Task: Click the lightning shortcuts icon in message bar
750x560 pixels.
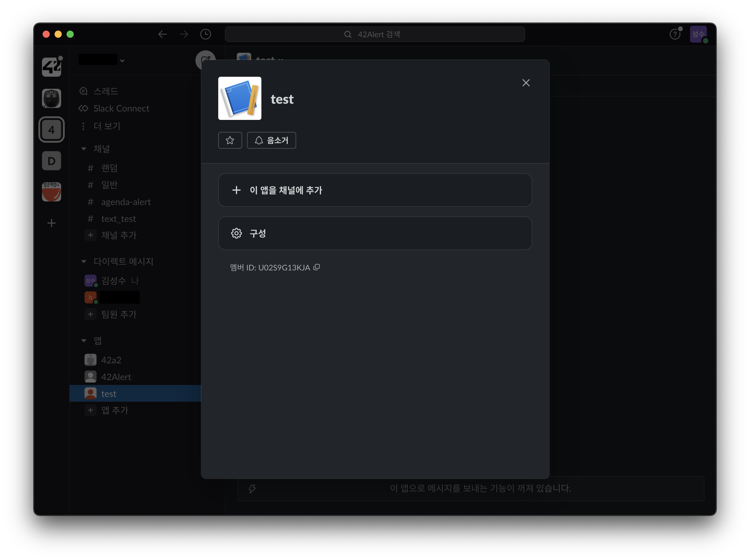Action: pos(252,488)
